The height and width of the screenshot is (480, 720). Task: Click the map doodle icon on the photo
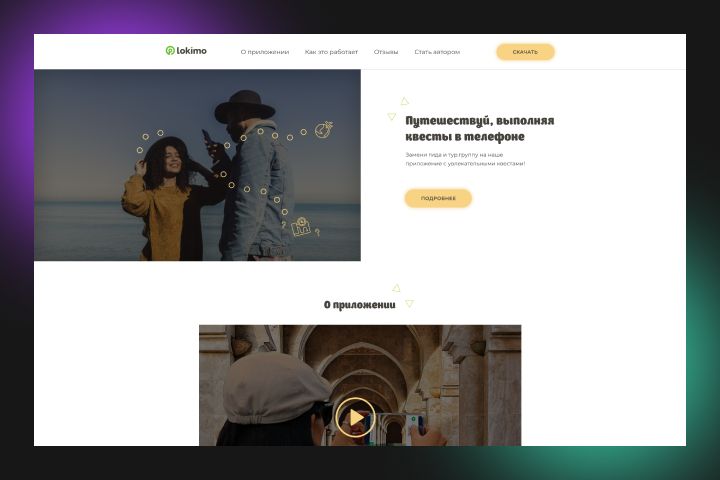pyautogui.click(x=301, y=227)
